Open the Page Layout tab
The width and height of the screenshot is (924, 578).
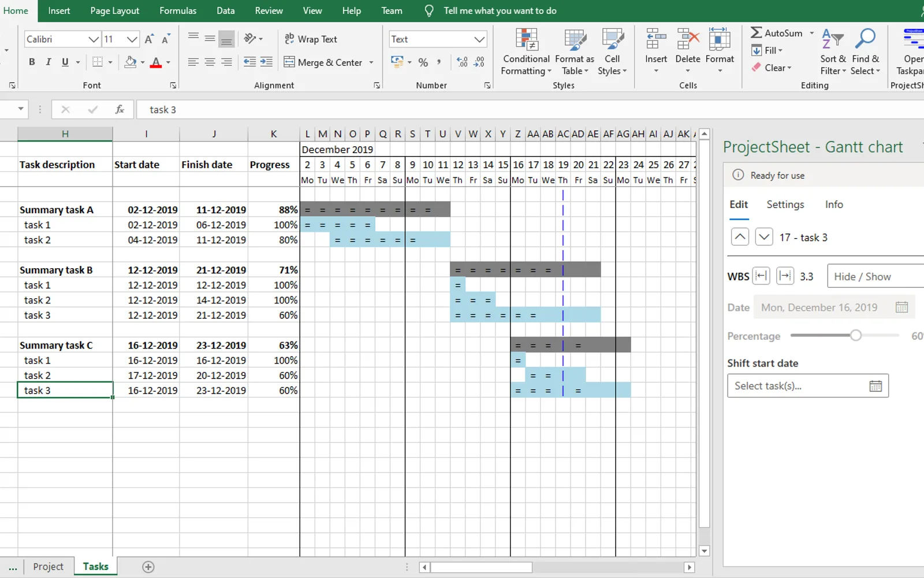coord(114,10)
